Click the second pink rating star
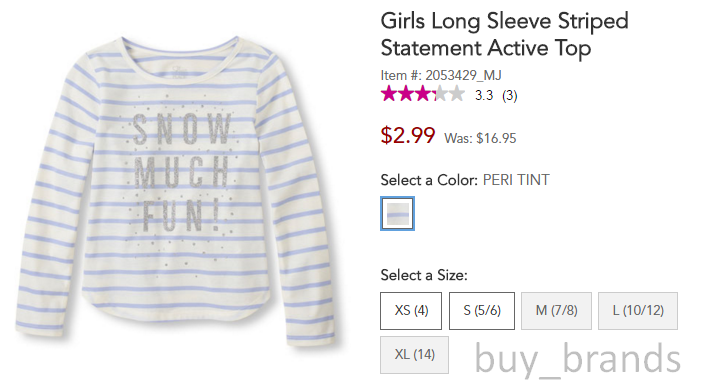Viewport: 706px width, 382px height. [406, 94]
